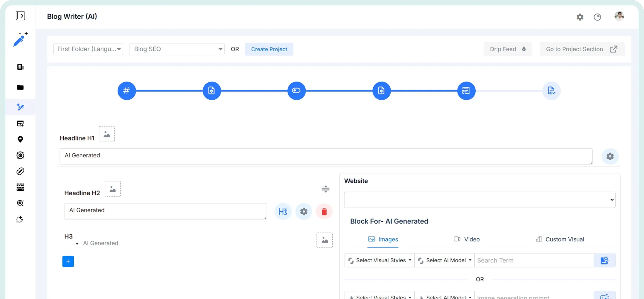Image resolution: width=644 pixels, height=299 pixels.
Task: Add an image to Headline H1
Action: [x=107, y=134]
